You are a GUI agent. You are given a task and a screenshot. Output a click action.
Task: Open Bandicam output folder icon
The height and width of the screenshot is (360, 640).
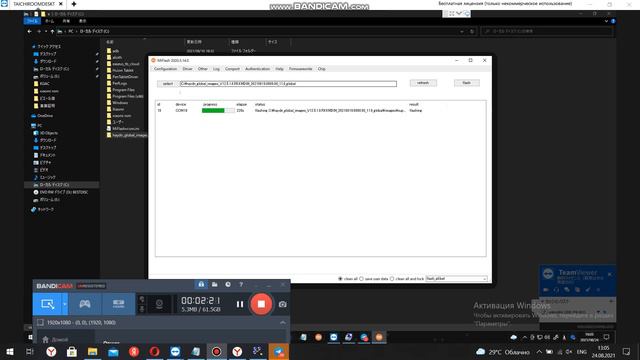214,284
